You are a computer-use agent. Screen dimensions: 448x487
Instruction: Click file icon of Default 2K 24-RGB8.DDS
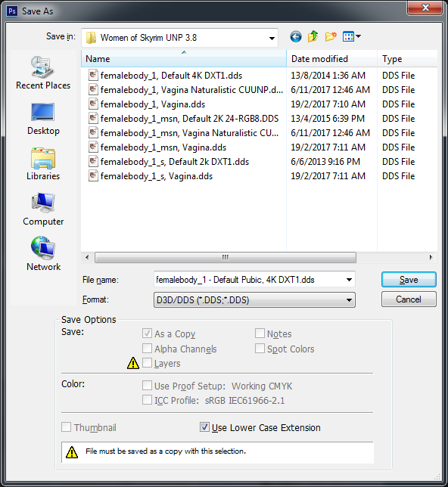point(93,118)
